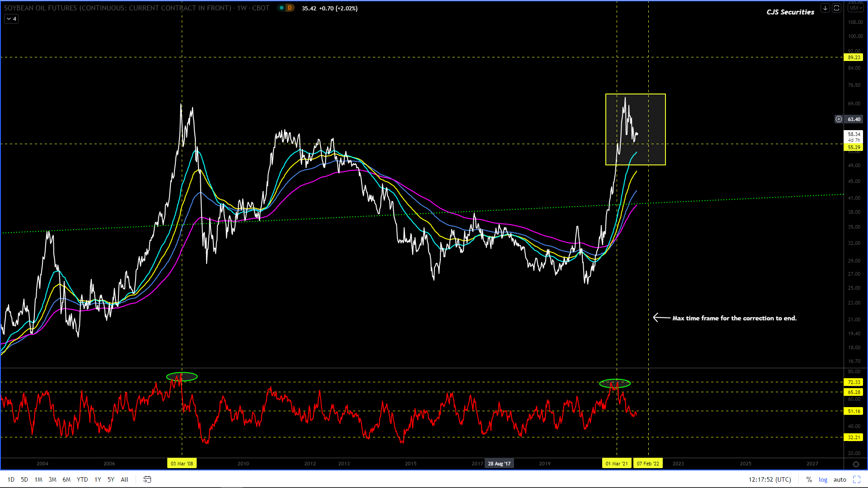Toggle log scale on
Screen dimensions: 868x488
[823, 479]
